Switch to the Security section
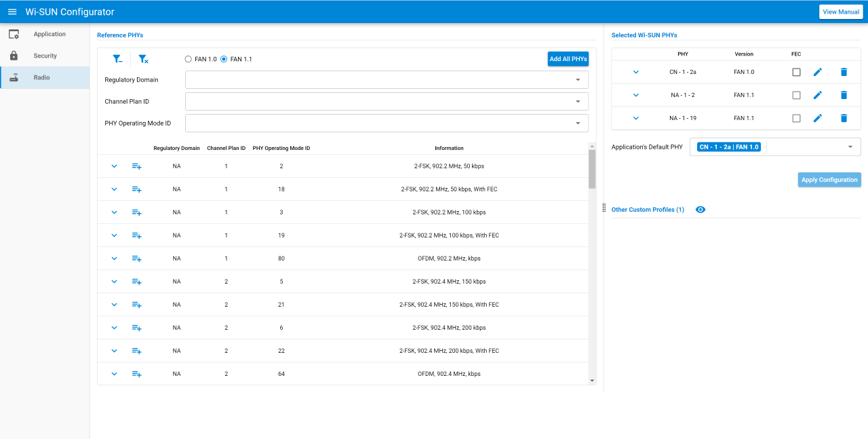Image resolution: width=868 pixels, height=439 pixels. (x=45, y=55)
